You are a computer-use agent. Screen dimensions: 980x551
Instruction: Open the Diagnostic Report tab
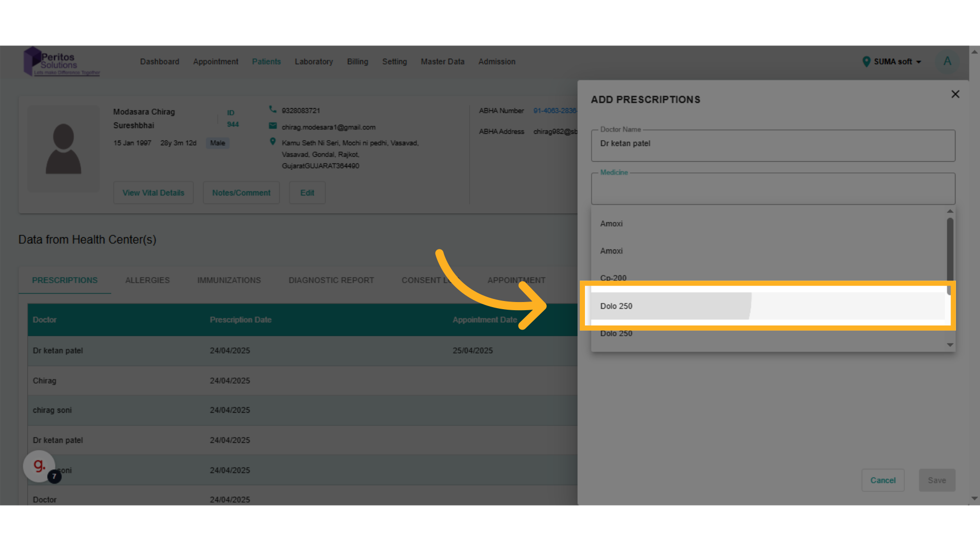[x=331, y=280]
